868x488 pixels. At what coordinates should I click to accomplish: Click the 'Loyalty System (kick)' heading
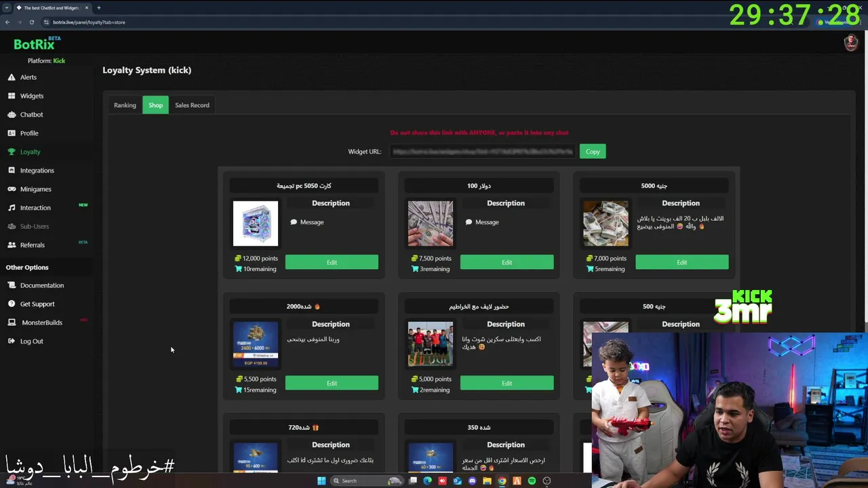(146, 70)
